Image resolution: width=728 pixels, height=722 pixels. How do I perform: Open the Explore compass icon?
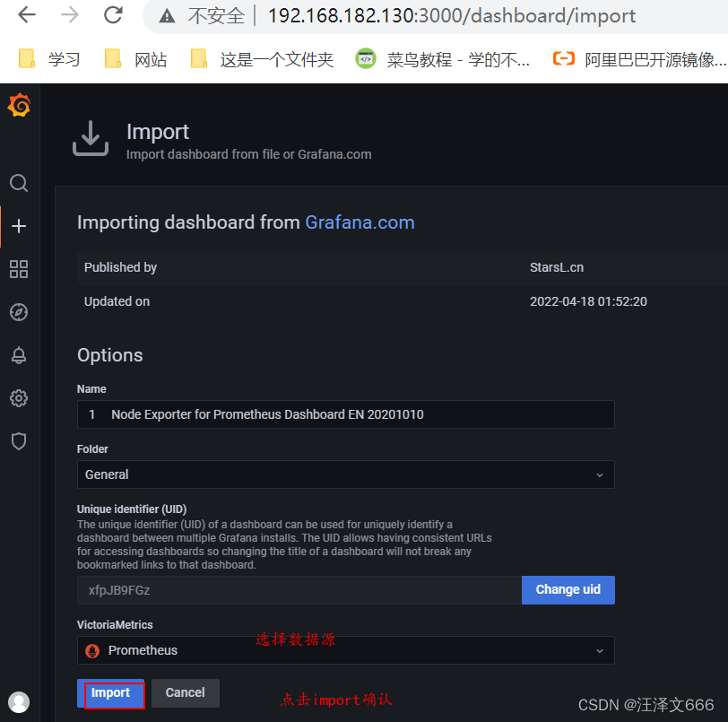tap(19, 312)
